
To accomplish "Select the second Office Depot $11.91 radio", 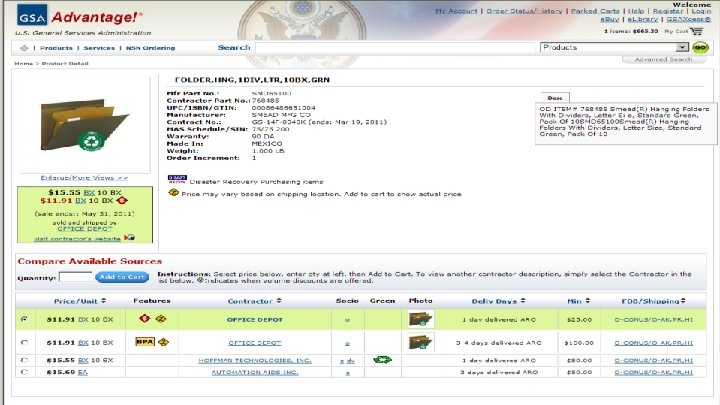I will click(24, 342).
